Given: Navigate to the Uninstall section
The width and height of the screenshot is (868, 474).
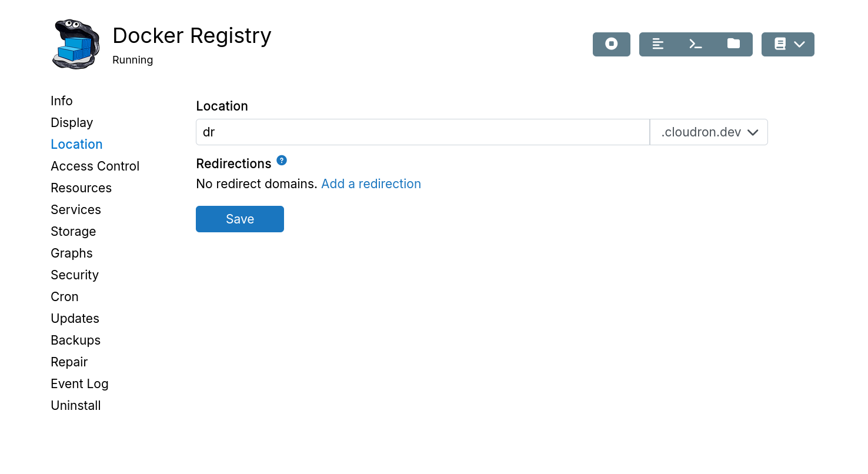Looking at the screenshot, I should click(x=76, y=406).
